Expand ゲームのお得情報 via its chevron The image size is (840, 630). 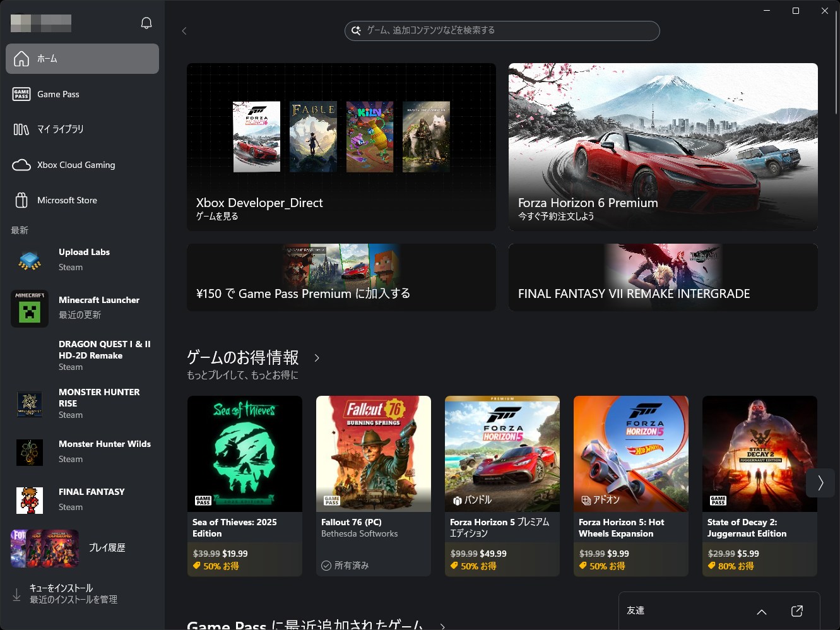pos(316,358)
